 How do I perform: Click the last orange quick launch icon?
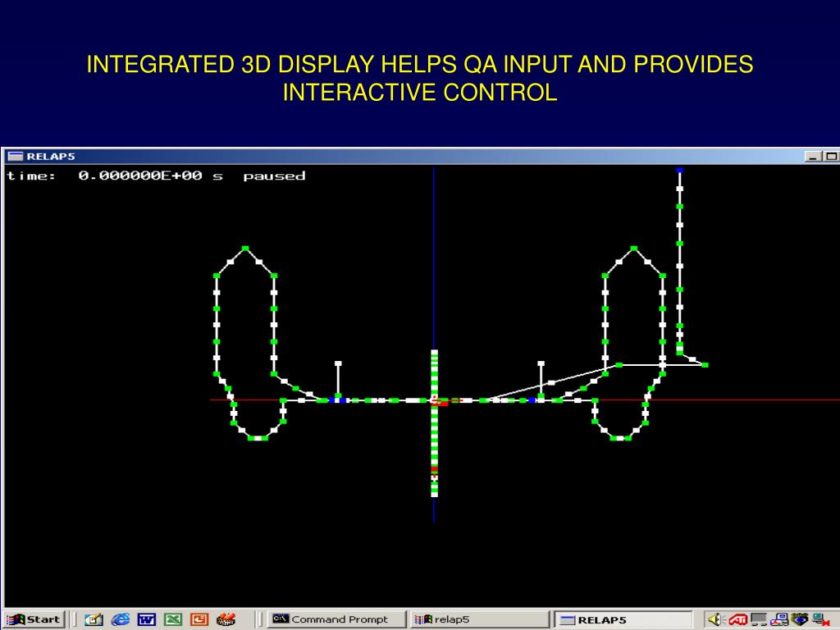click(226, 619)
